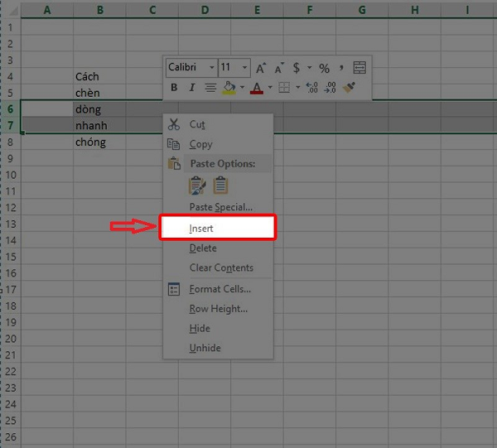Click the Decrease Decimal icon

click(x=331, y=87)
